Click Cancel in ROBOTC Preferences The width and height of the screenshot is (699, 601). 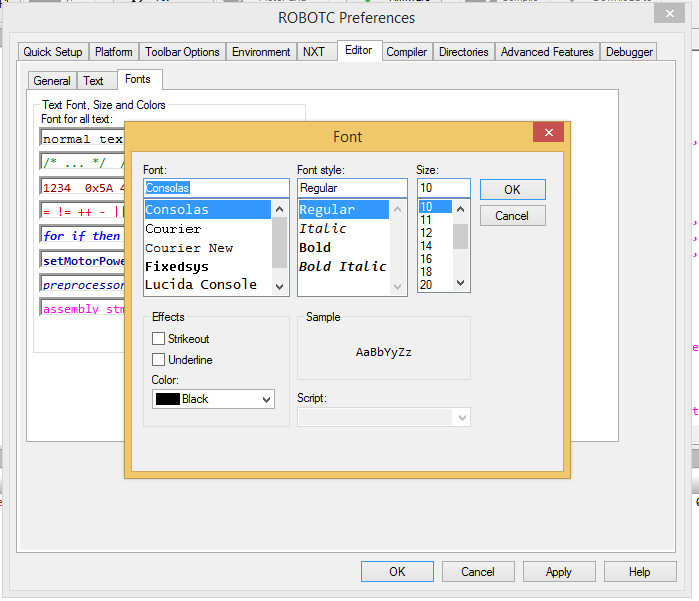pyautogui.click(x=478, y=572)
